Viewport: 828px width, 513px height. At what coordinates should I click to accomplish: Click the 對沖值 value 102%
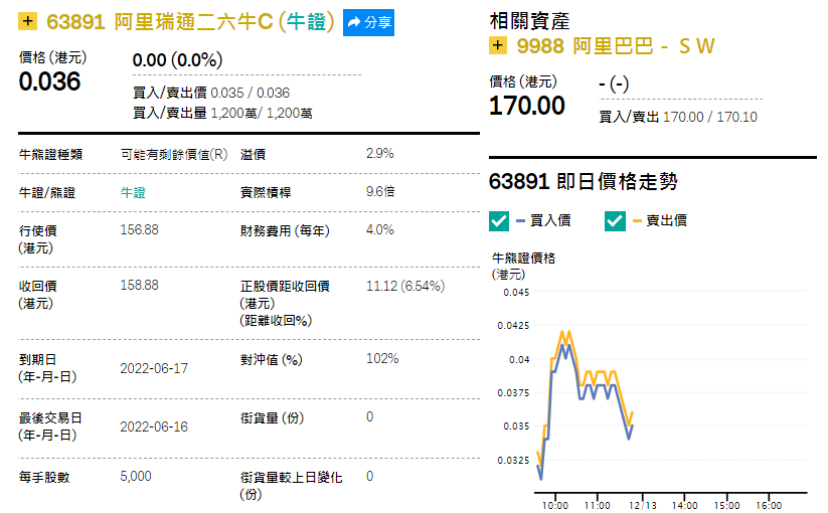point(382,359)
